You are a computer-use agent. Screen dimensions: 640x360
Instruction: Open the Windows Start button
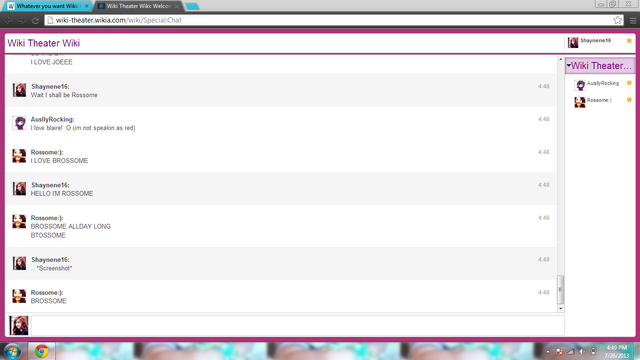pos(12,351)
